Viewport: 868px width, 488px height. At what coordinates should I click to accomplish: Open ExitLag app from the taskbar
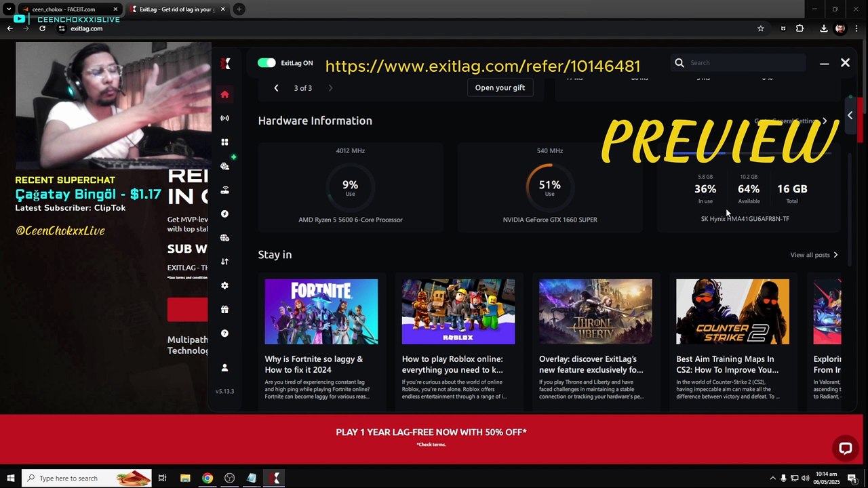(275, 479)
